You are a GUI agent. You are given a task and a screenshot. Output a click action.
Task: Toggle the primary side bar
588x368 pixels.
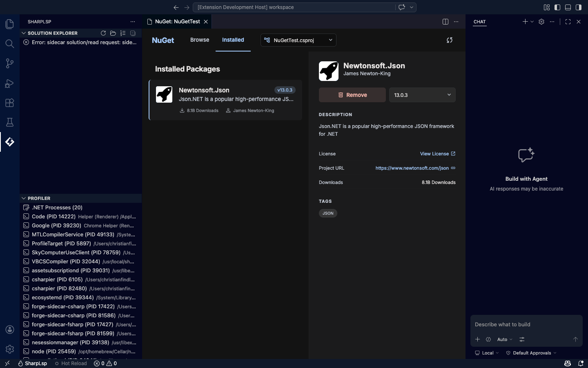point(557,7)
